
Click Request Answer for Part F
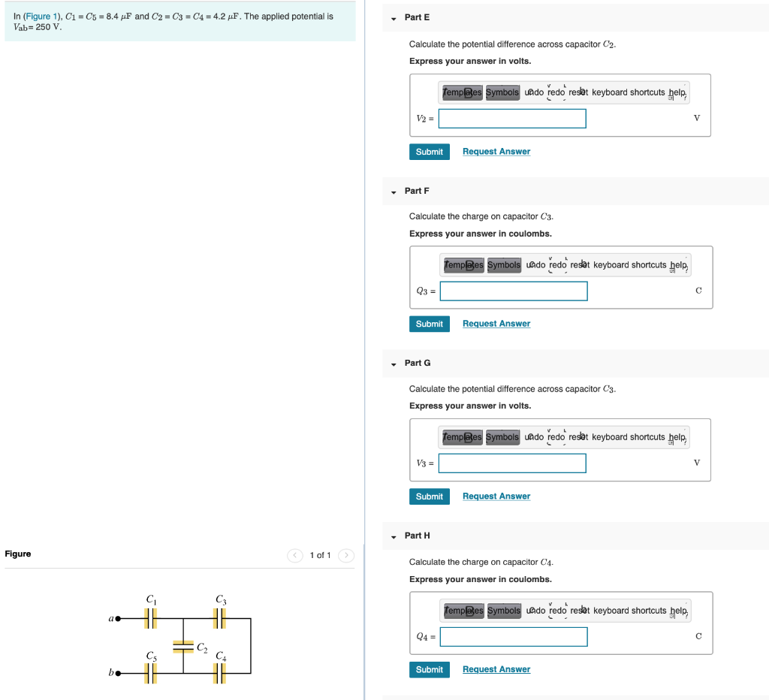point(496,323)
